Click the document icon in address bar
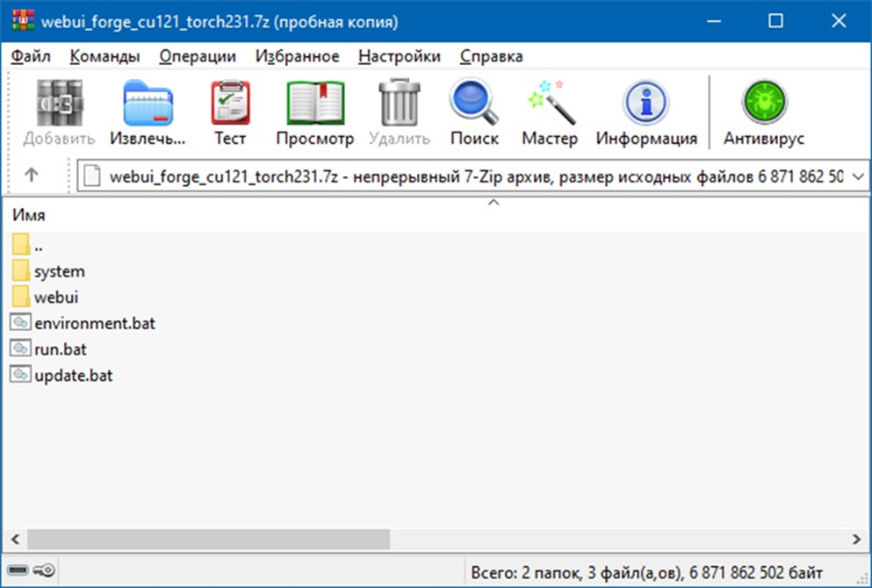Viewport: 872px width, 588px height. [x=91, y=176]
